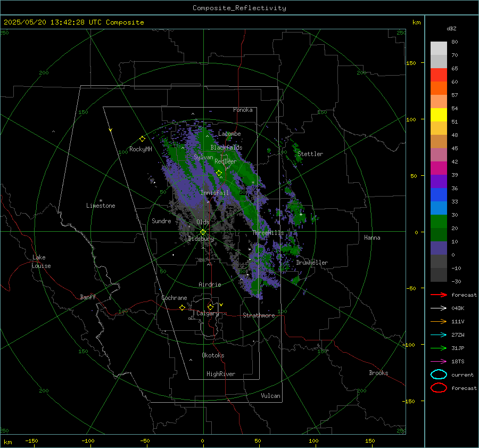This screenshot has height=448, width=479.
Task: Click the RockyMH label
Action: [141, 149]
